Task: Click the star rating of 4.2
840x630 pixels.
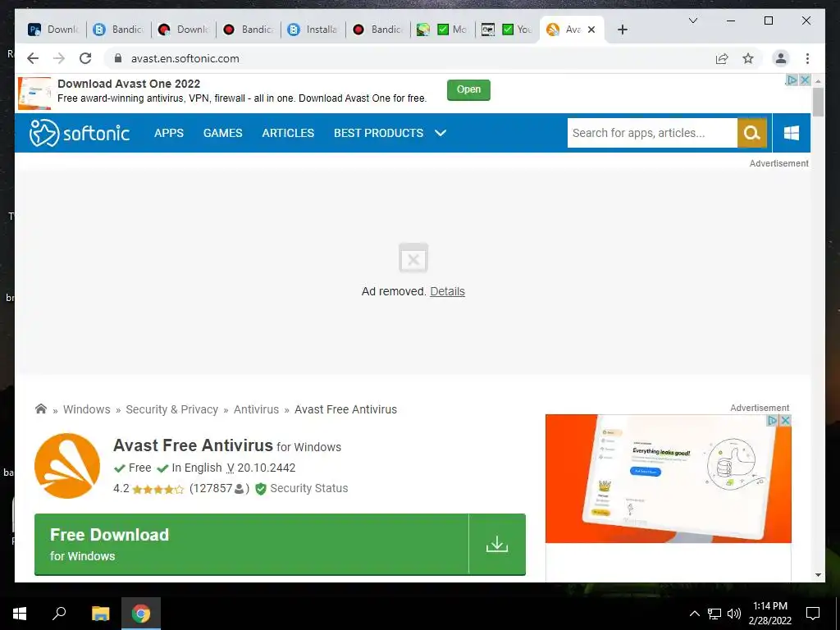Action: (158, 489)
